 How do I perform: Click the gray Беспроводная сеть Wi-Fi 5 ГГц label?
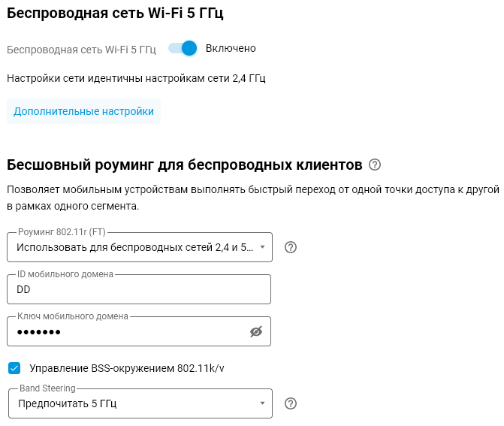point(81,50)
